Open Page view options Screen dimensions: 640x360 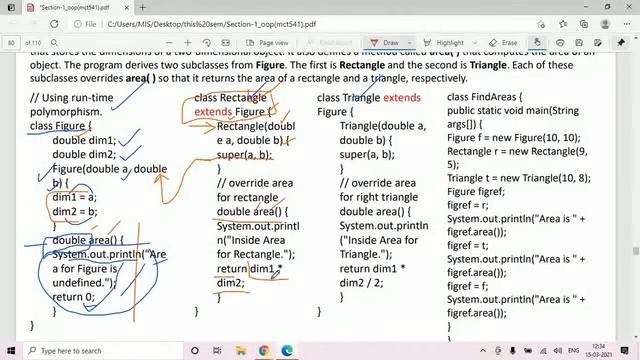point(267,42)
